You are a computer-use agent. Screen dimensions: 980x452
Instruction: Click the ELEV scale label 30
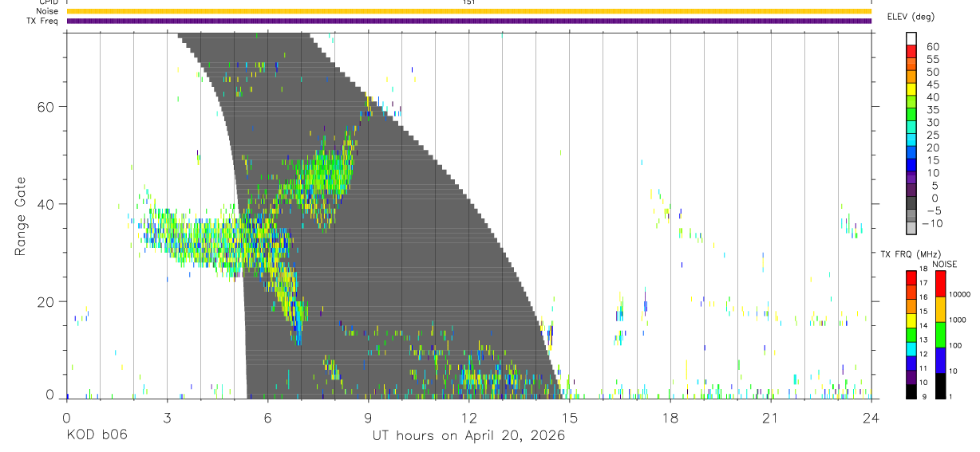pyautogui.click(x=932, y=123)
